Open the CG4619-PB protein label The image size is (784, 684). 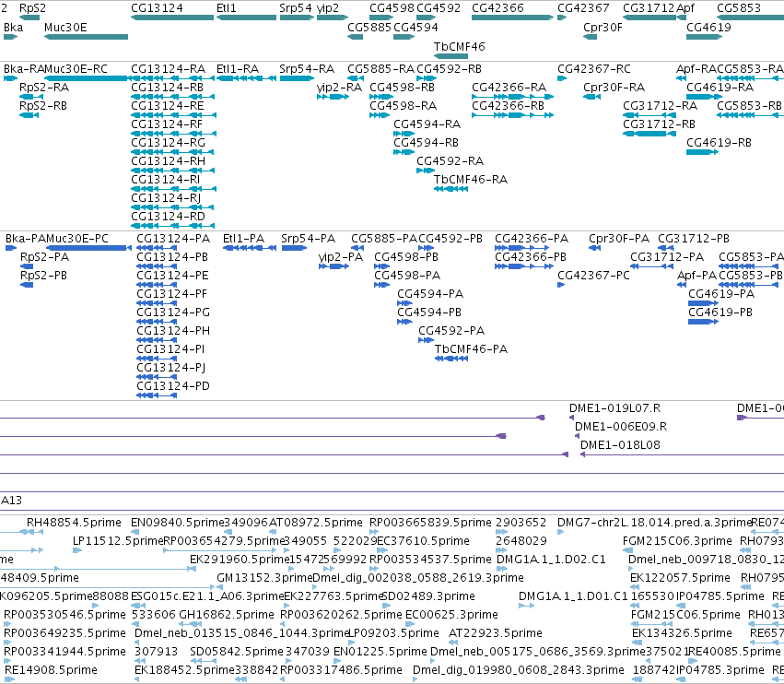720,313
